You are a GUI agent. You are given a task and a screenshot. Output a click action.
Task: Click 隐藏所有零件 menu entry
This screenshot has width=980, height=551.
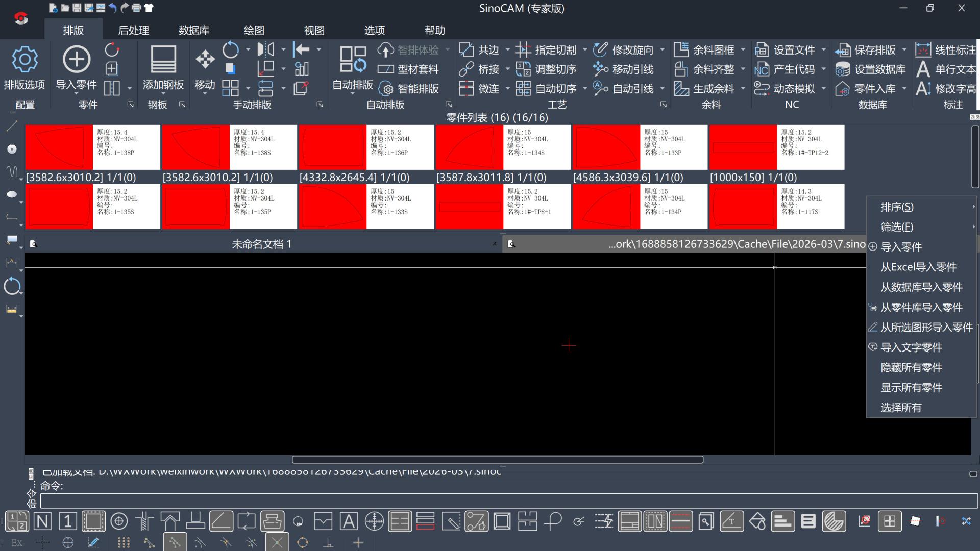point(911,367)
